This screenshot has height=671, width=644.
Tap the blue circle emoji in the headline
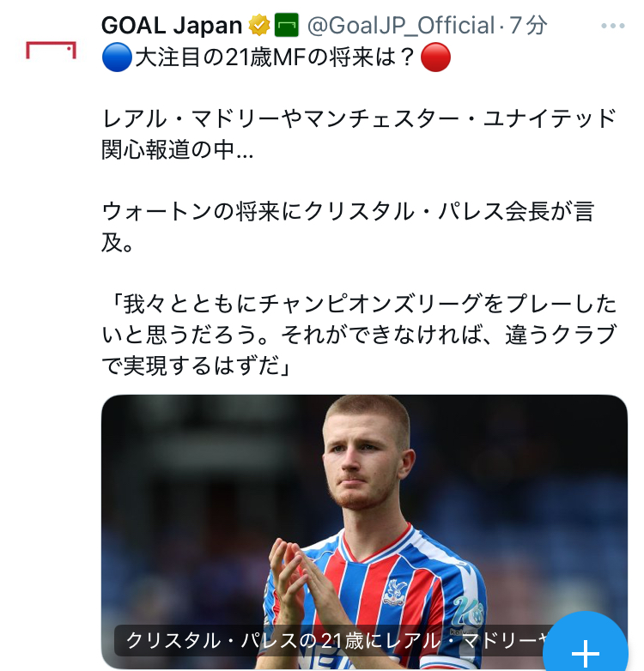[114, 58]
